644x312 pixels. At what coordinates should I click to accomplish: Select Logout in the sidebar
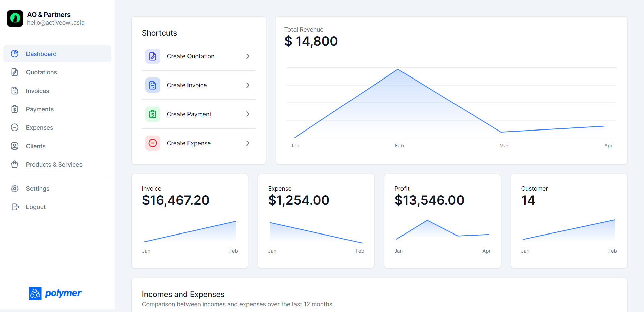[x=57, y=207]
